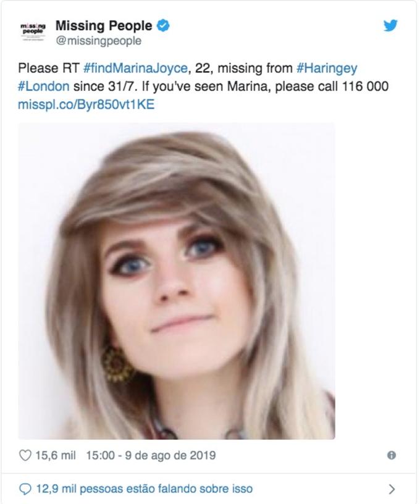The height and width of the screenshot is (504, 420).
Task: Follow the #Haringey hashtag link
Action: (x=327, y=69)
